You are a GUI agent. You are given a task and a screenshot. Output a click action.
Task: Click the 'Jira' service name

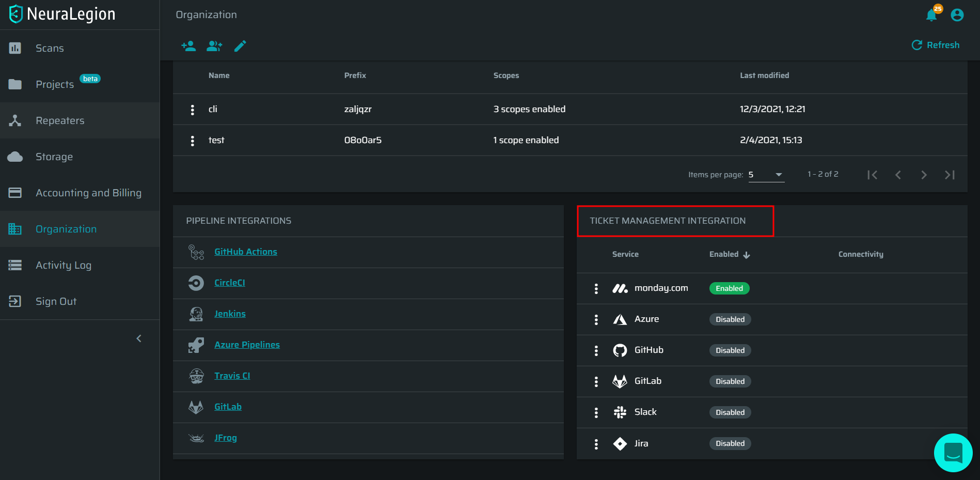click(x=641, y=443)
